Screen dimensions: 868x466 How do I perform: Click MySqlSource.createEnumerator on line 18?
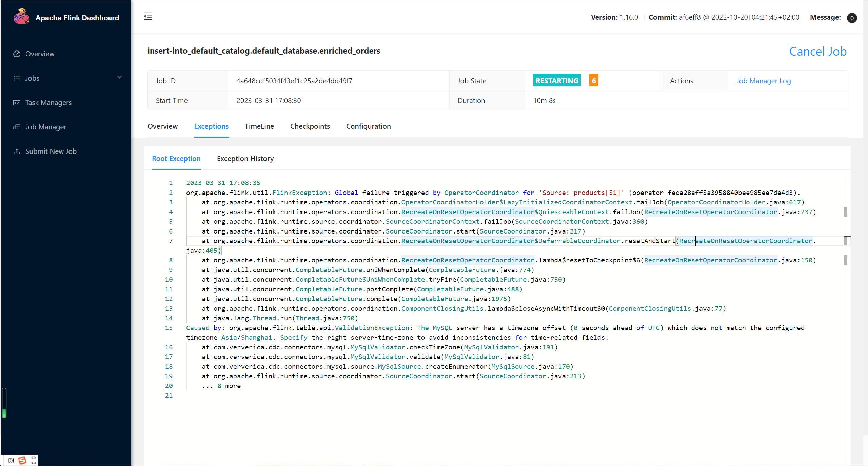tap(433, 366)
